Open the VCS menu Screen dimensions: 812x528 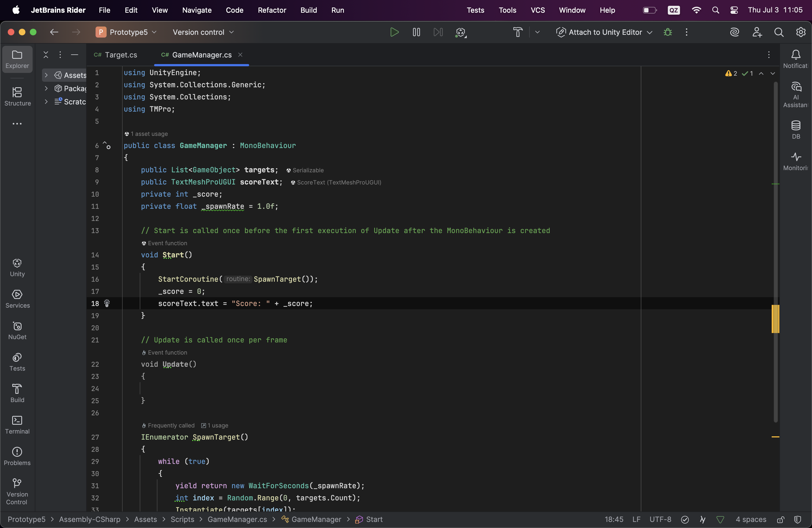point(538,10)
